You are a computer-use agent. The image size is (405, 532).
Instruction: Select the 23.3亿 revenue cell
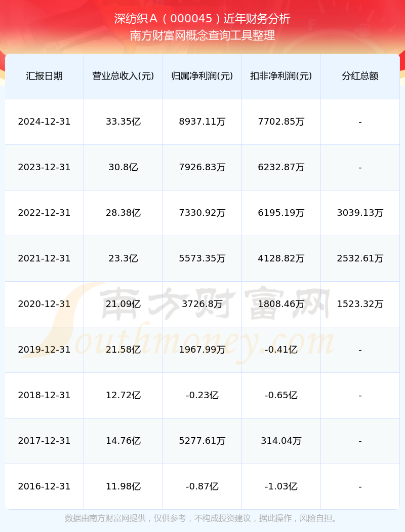tap(124, 258)
